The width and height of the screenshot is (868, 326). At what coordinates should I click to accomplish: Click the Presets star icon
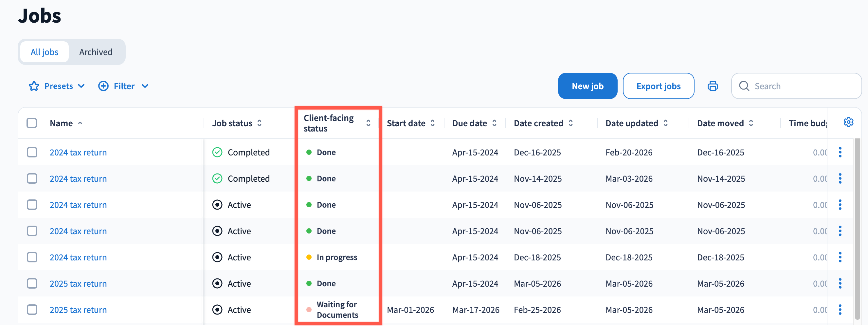coord(34,86)
